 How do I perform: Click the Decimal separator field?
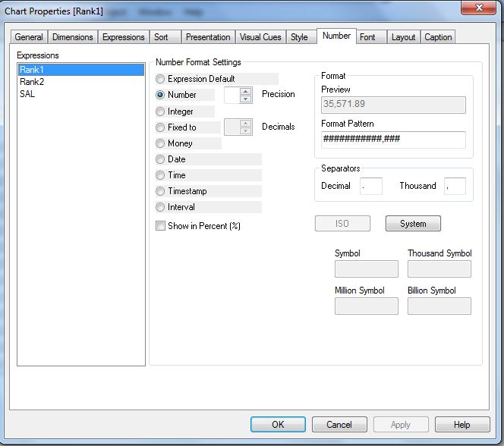tap(371, 187)
